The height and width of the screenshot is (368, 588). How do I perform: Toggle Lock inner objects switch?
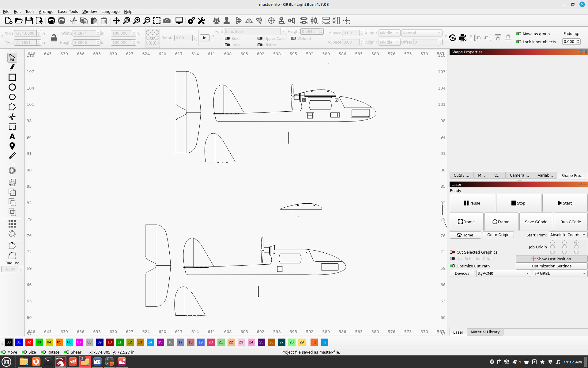point(518,42)
